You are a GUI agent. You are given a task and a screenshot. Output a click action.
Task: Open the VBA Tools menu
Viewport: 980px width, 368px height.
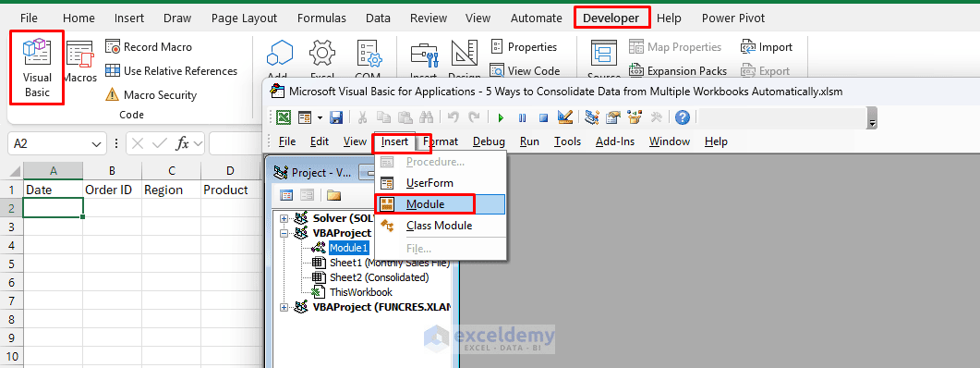tap(567, 141)
